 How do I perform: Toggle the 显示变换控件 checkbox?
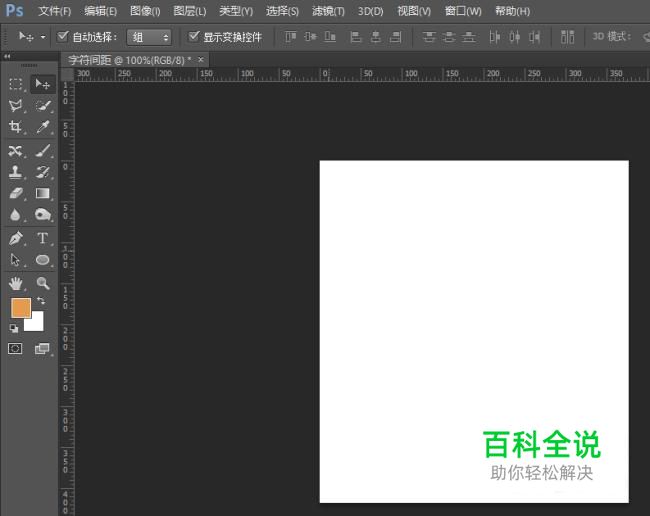tap(194, 36)
